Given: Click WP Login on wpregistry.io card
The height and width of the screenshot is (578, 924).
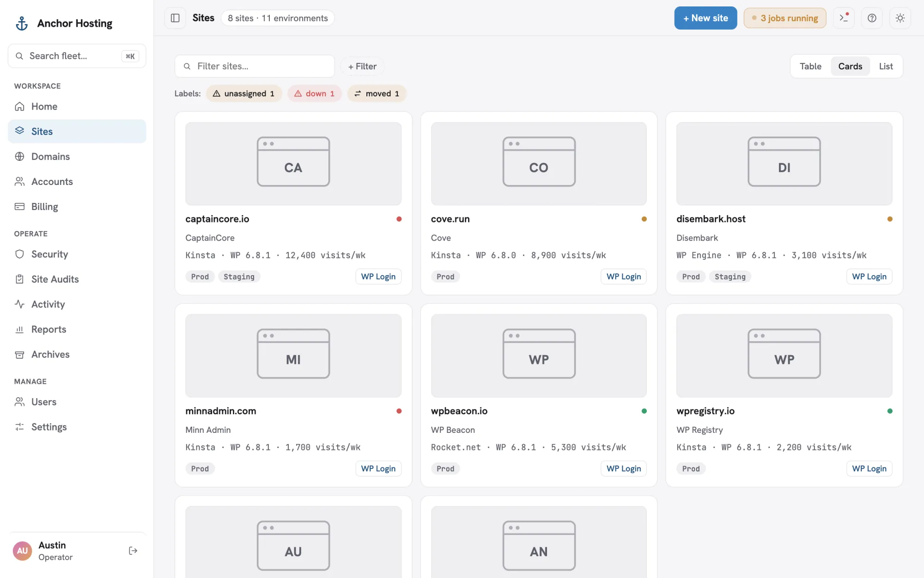Looking at the screenshot, I should [x=869, y=468].
